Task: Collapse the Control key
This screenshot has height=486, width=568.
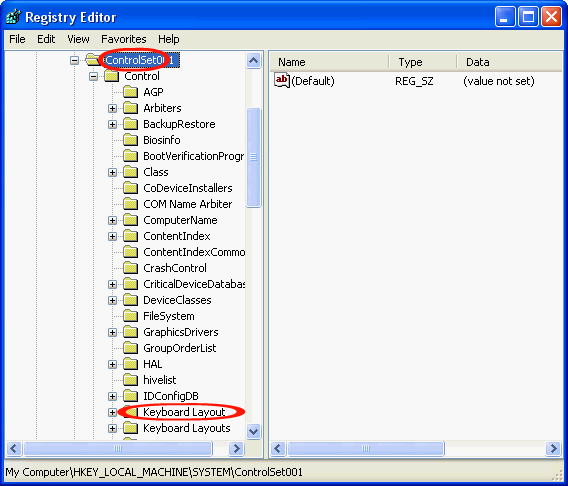Action: point(93,76)
